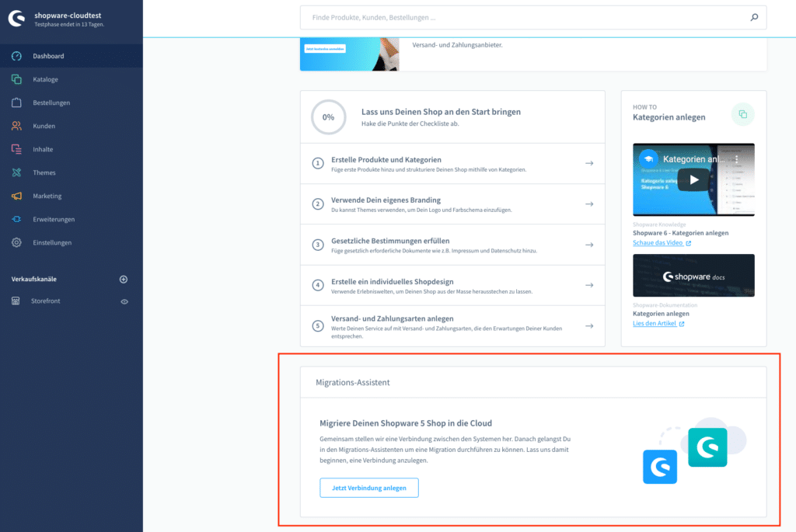Click the Kunden people icon
The height and width of the screenshot is (532, 796).
pos(17,126)
